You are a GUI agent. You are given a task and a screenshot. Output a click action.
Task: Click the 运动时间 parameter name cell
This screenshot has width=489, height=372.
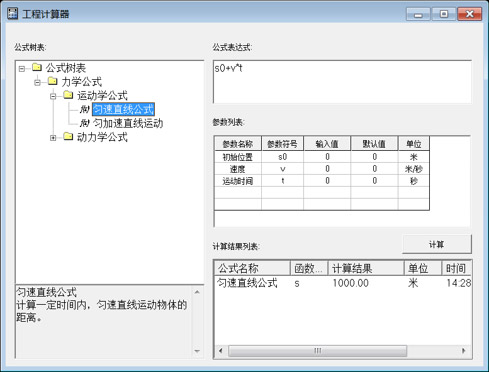238,181
